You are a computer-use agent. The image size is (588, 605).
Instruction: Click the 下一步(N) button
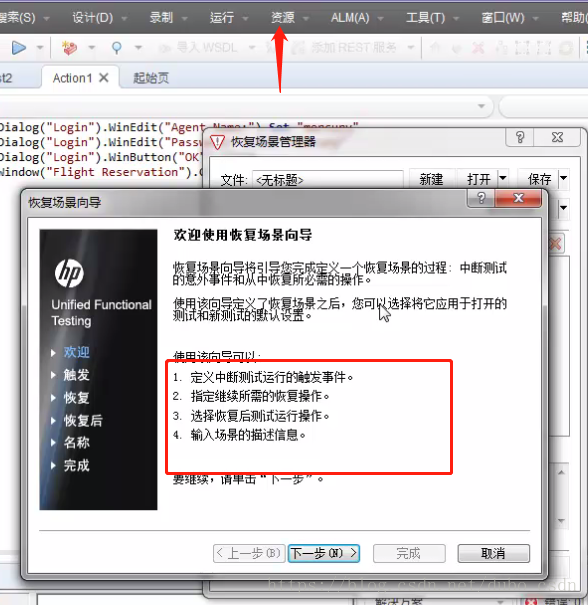coord(324,553)
